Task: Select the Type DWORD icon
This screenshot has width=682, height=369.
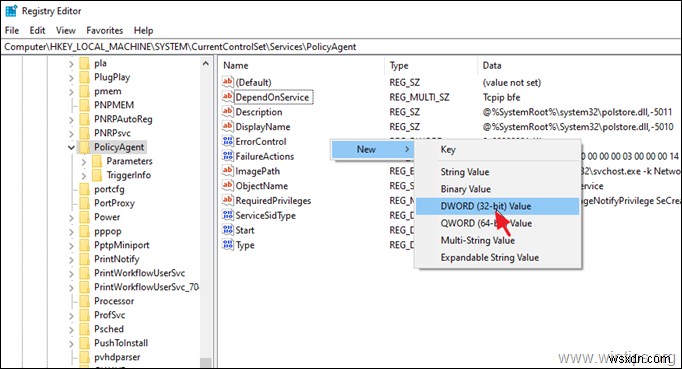Action: point(227,245)
